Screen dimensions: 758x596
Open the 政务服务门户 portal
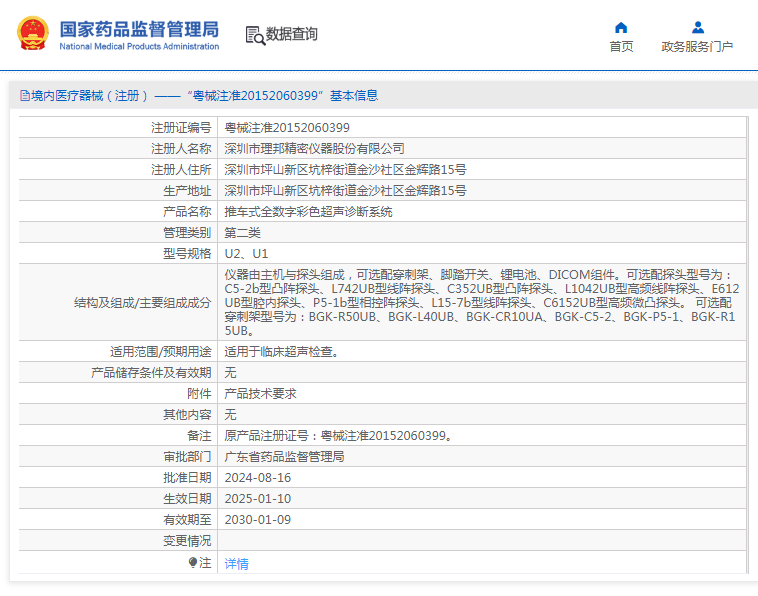coord(697,46)
